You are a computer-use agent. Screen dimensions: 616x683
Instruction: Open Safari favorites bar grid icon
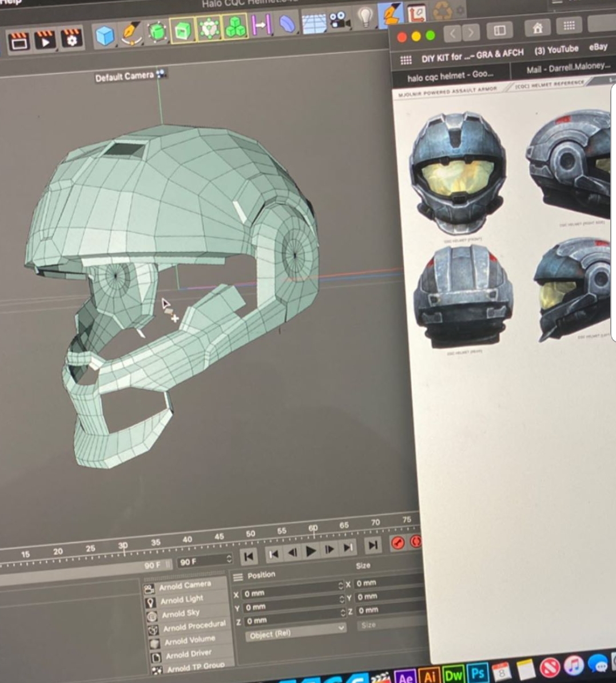click(406, 59)
